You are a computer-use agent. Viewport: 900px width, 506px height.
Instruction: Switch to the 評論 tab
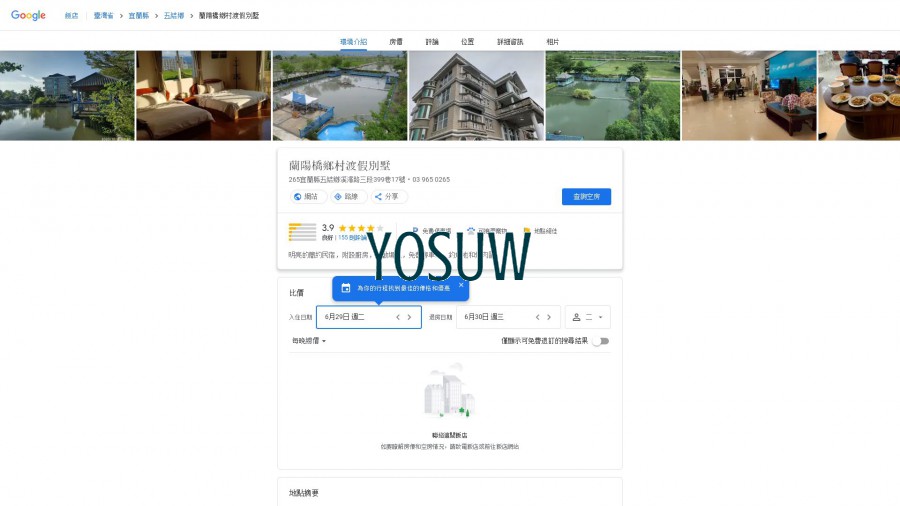pyautogui.click(x=432, y=42)
